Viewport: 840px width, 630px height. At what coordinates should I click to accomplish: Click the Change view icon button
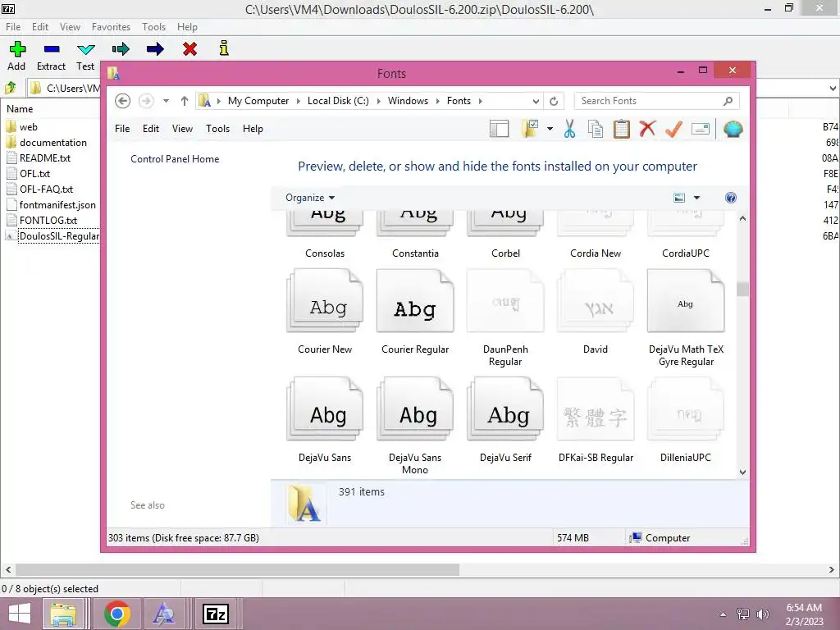click(x=678, y=198)
